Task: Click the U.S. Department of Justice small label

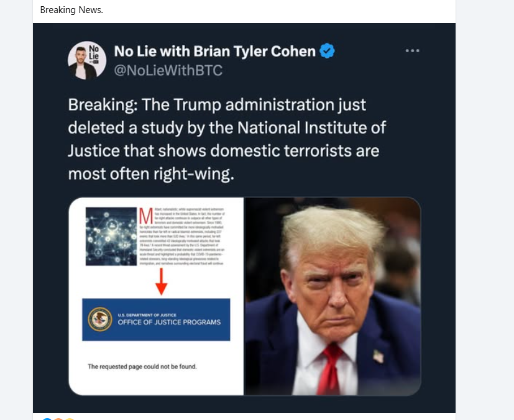Action: [147, 315]
